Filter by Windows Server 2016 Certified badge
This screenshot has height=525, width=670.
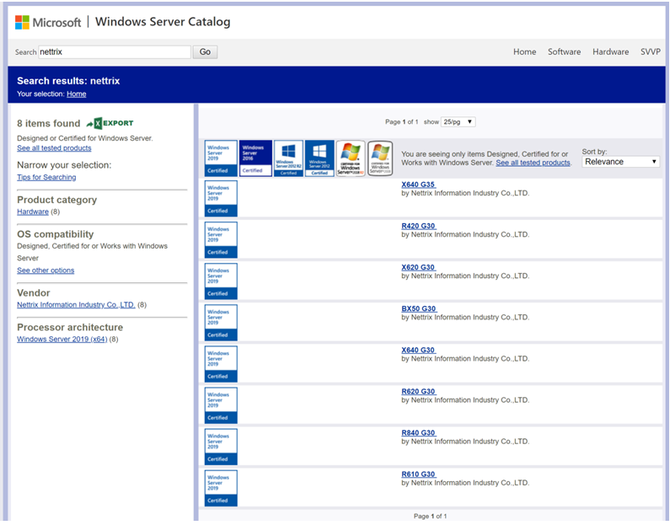coord(256,158)
